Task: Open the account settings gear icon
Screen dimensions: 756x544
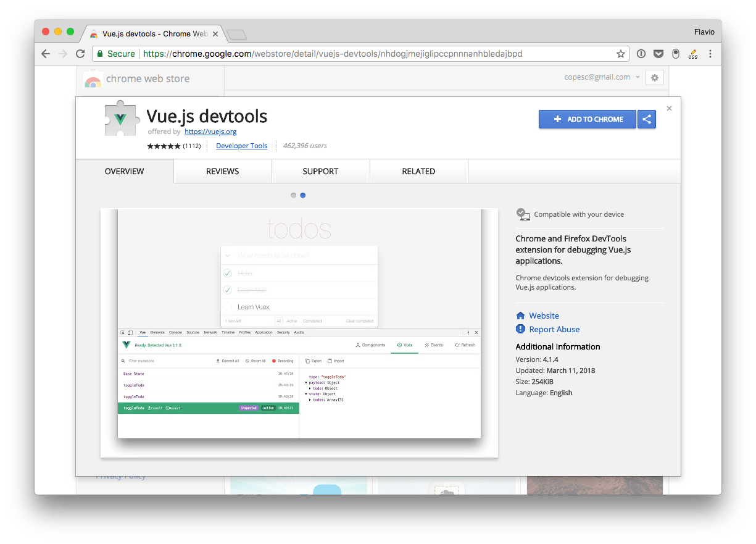Action: point(654,77)
